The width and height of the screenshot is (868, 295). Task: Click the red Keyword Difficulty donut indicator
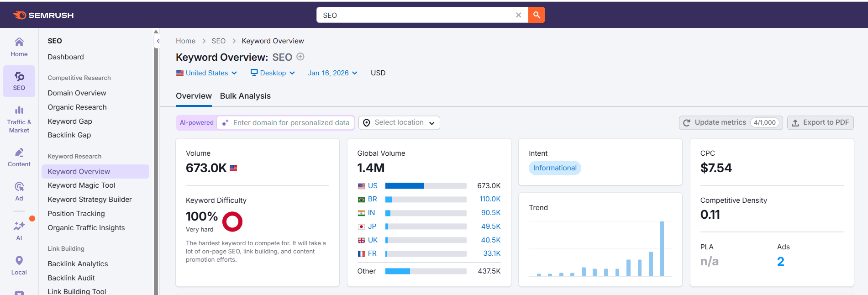click(x=232, y=221)
